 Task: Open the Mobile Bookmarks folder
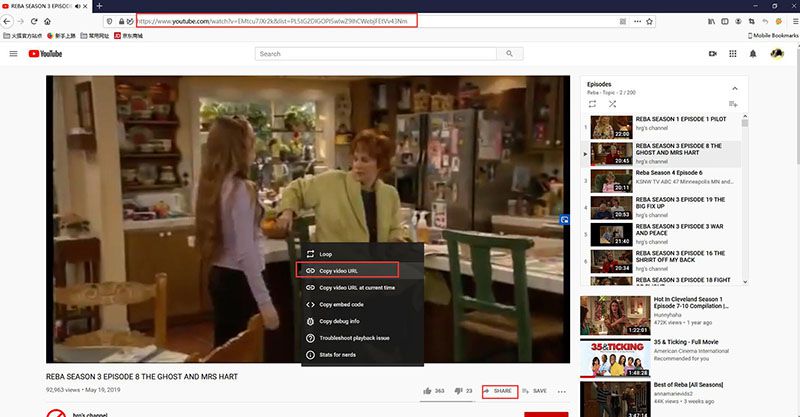pyautogui.click(x=773, y=36)
